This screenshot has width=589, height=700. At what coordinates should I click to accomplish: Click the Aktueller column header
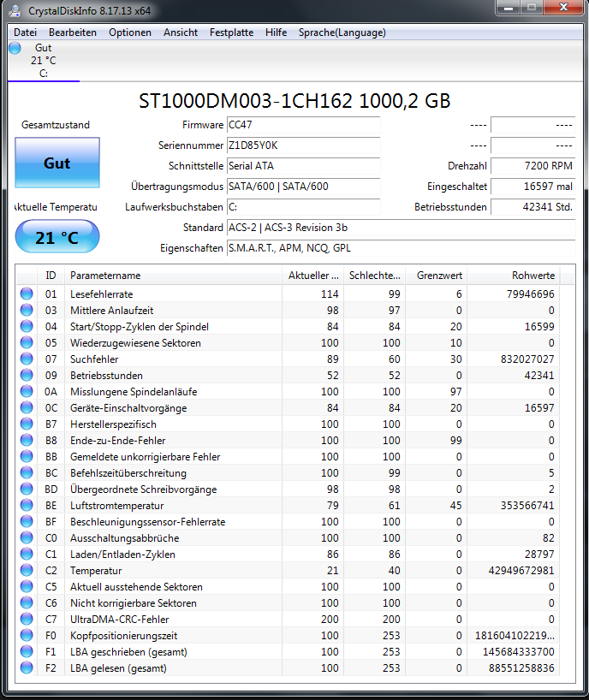(x=313, y=276)
